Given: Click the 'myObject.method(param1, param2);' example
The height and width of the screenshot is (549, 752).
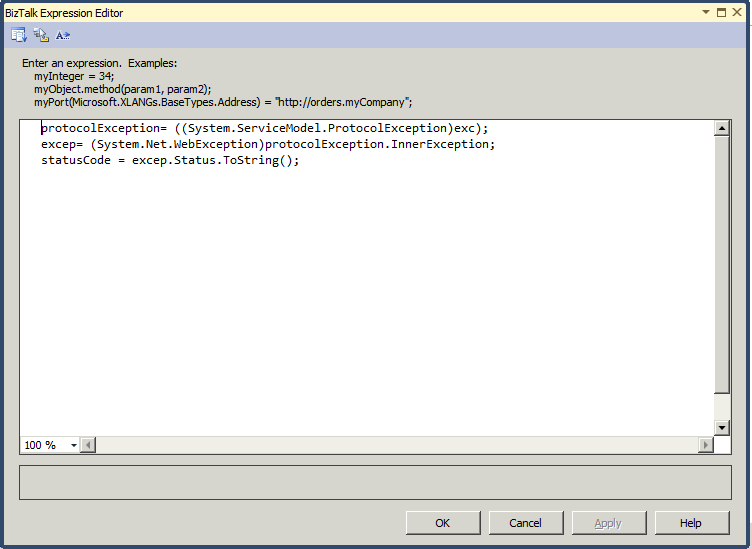Looking at the screenshot, I should [x=122, y=89].
